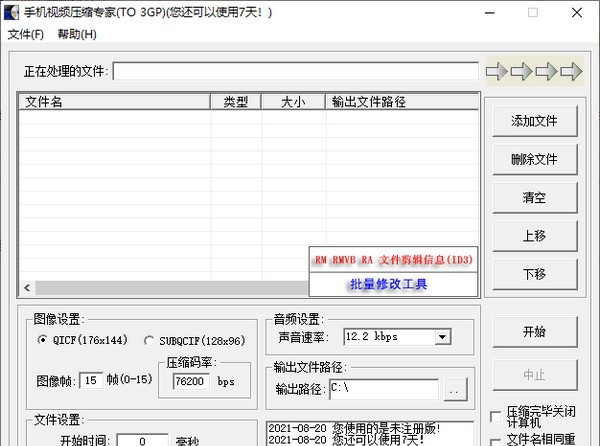This screenshot has height=446, width=600.
Task: Click the 大小 column header
Action: coord(293,102)
